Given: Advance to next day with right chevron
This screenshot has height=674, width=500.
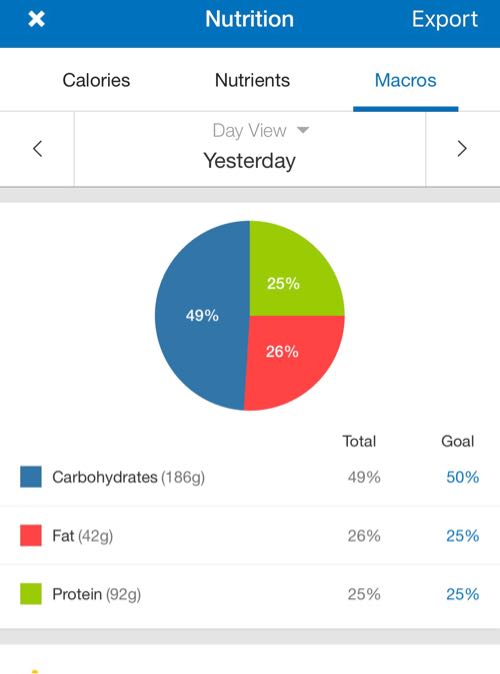Looking at the screenshot, I should tap(462, 149).
